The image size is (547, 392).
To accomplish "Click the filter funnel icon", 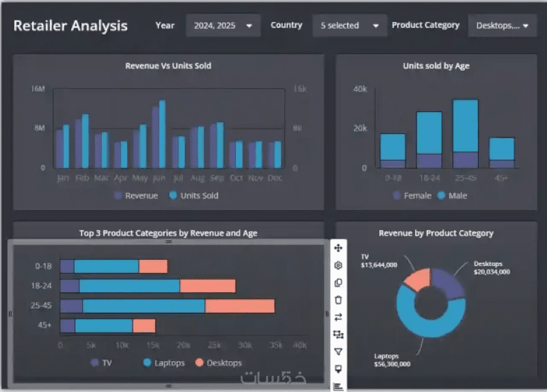I will tap(338, 352).
